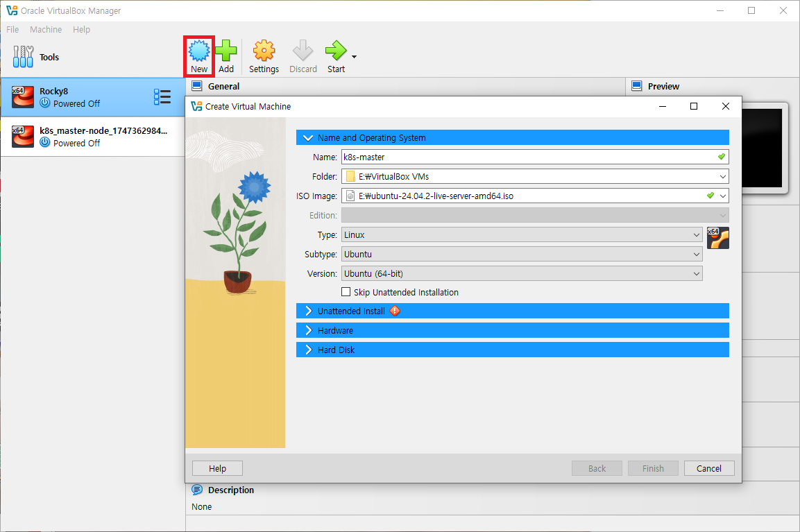Open the Help menu

pyautogui.click(x=82, y=30)
